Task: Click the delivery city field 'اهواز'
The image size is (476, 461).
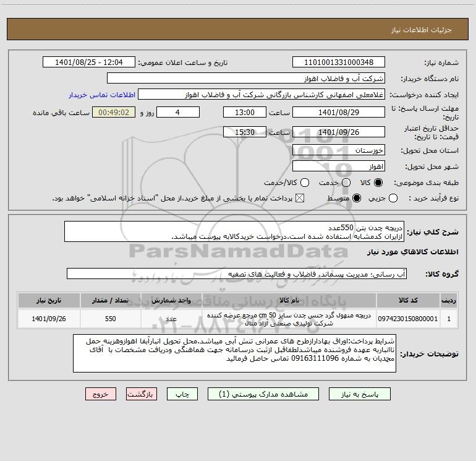Action: [x=339, y=166]
